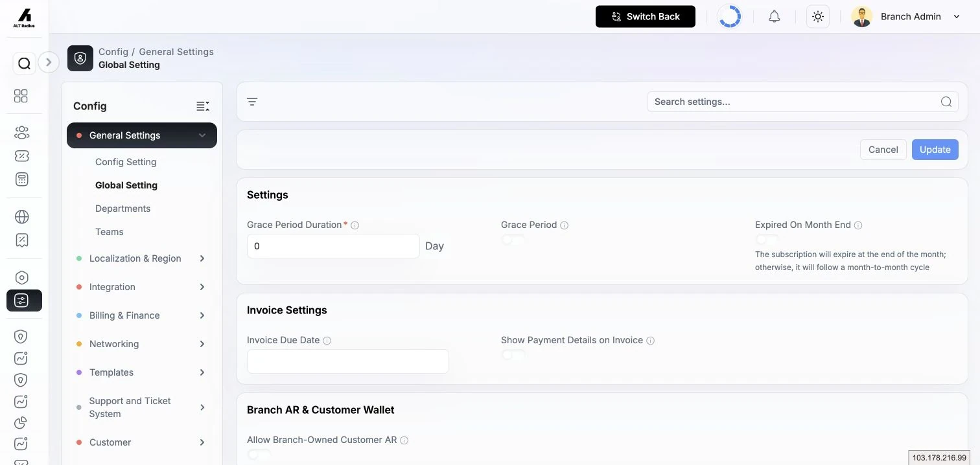Click the Invoice Settings heading

pyautogui.click(x=287, y=310)
